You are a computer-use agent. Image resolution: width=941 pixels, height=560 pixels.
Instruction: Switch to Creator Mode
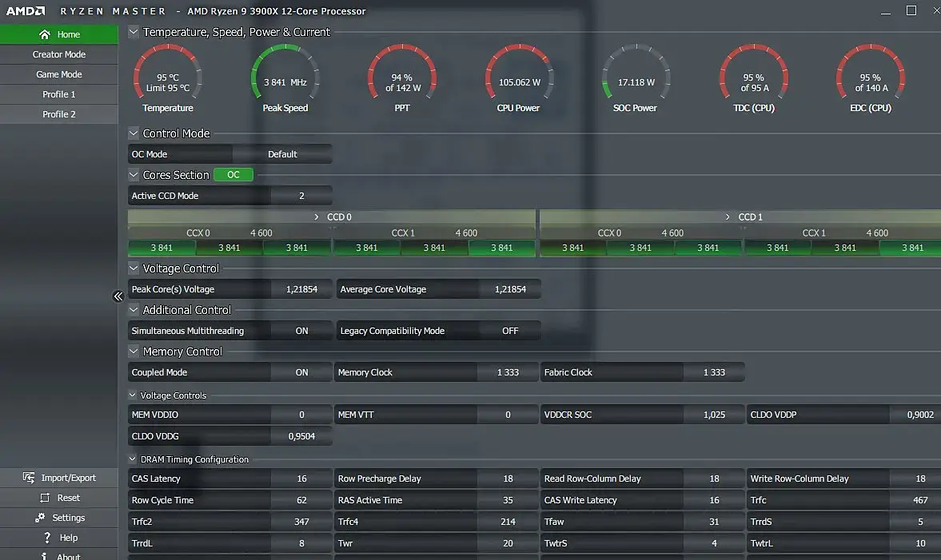59,54
